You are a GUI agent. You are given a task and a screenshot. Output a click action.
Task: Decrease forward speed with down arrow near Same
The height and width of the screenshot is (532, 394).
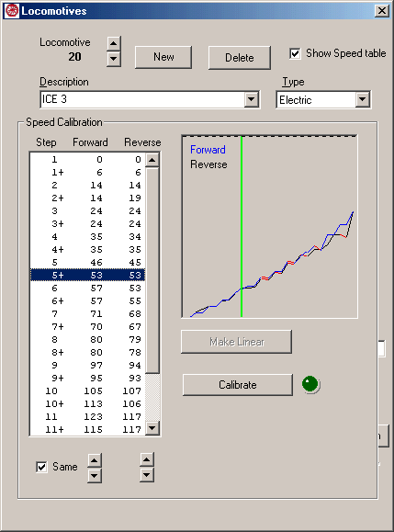(x=95, y=475)
